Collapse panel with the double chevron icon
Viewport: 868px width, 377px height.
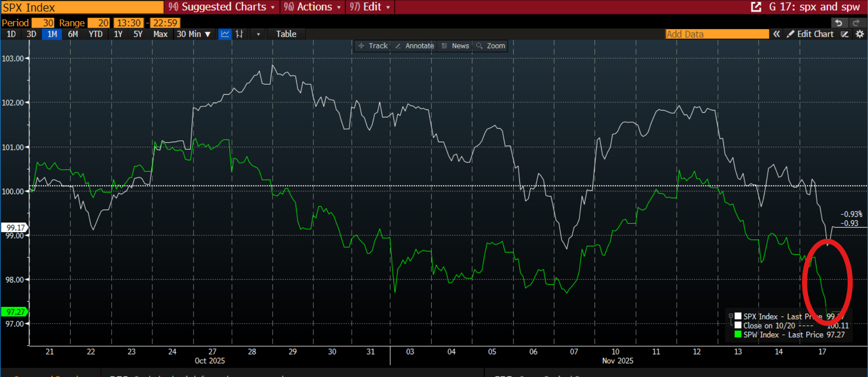click(776, 34)
